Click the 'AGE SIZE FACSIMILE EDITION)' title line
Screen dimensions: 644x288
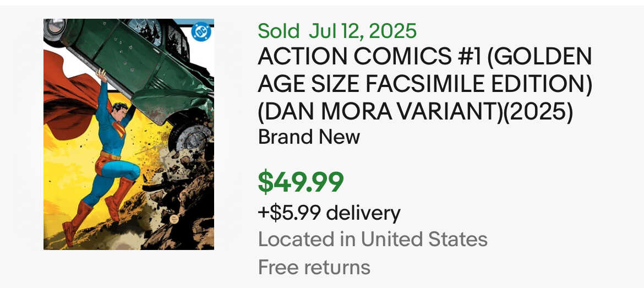pyautogui.click(x=424, y=84)
